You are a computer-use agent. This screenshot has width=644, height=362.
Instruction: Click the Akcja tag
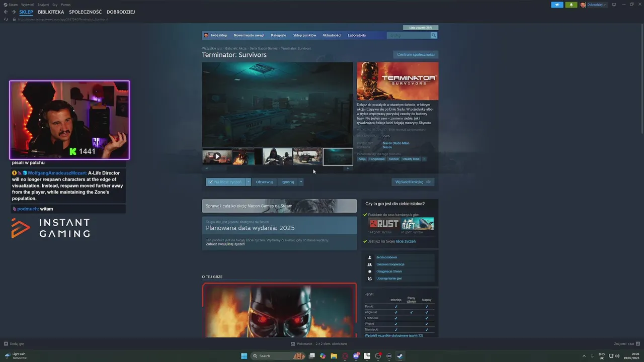362,159
